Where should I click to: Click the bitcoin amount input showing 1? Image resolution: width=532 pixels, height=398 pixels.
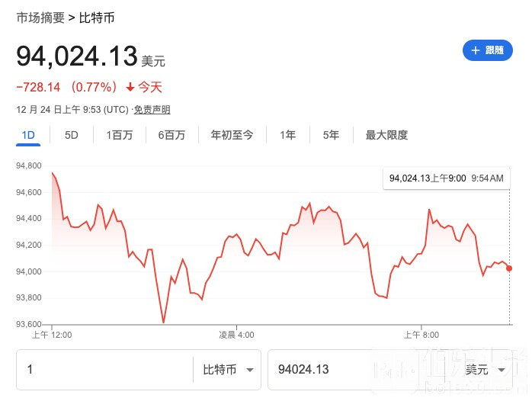104,370
